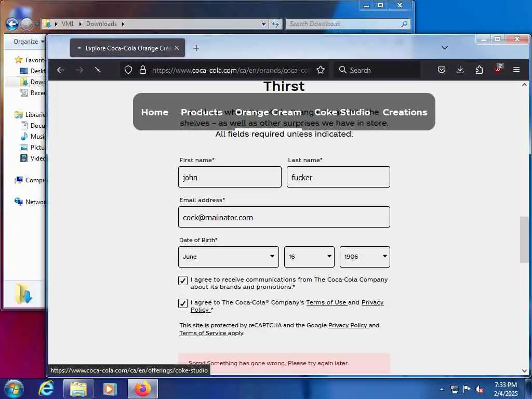
Task: Expand Organize menu in Explorer
Action: 29,42
